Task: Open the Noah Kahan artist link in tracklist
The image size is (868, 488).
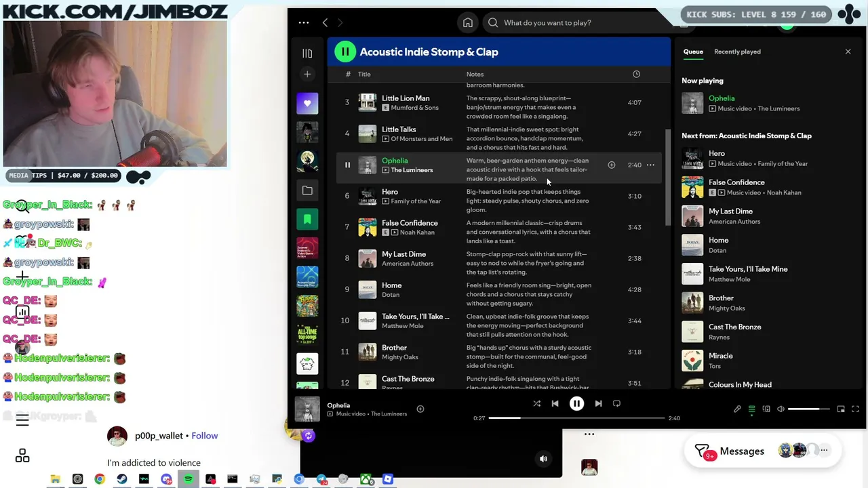Action: (x=417, y=232)
